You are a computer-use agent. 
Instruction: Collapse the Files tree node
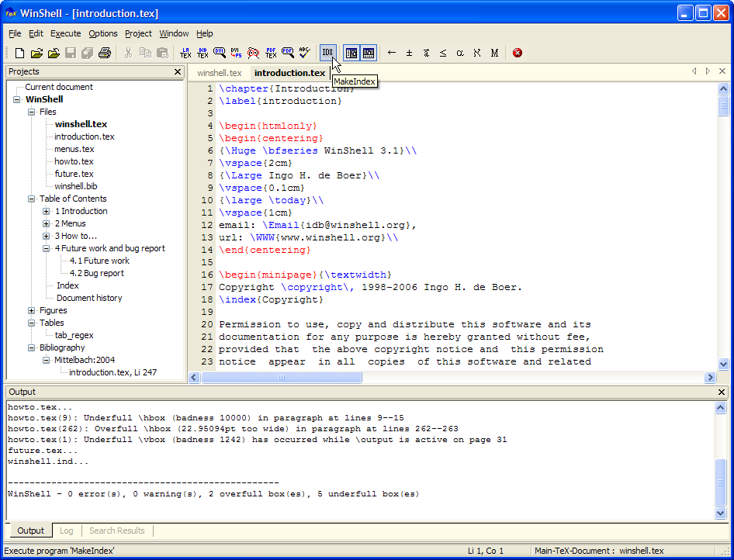(x=31, y=112)
